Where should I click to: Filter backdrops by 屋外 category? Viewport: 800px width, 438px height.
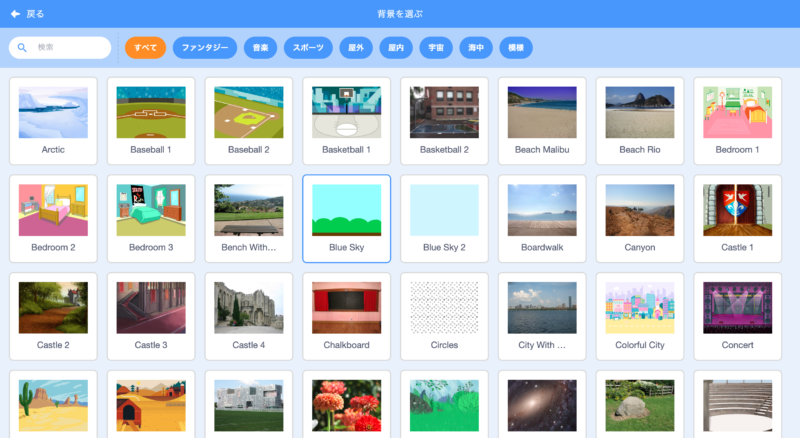tap(356, 48)
